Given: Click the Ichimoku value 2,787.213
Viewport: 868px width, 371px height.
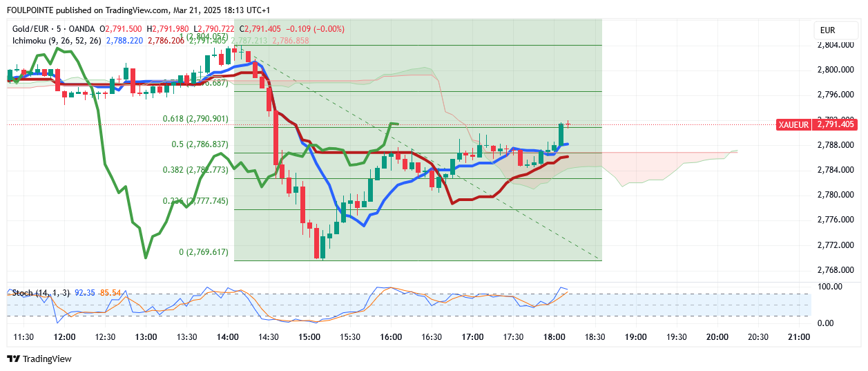Looking at the screenshot, I should pyautogui.click(x=249, y=41).
